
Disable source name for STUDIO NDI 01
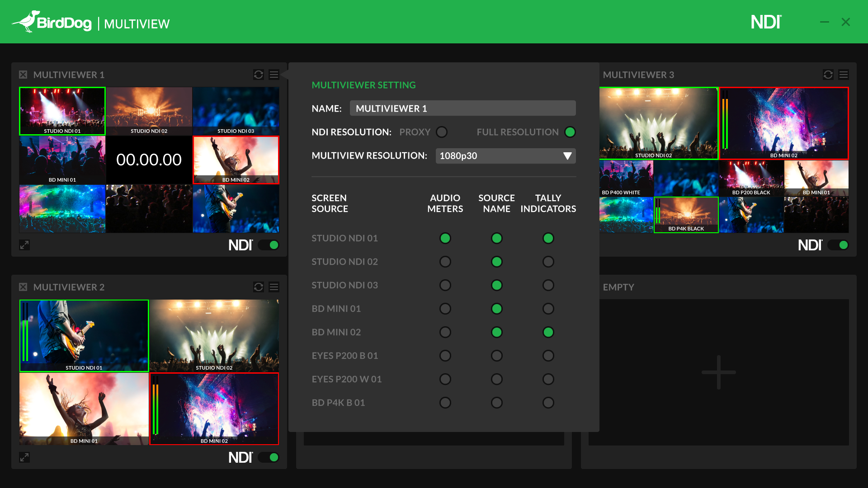(497, 238)
